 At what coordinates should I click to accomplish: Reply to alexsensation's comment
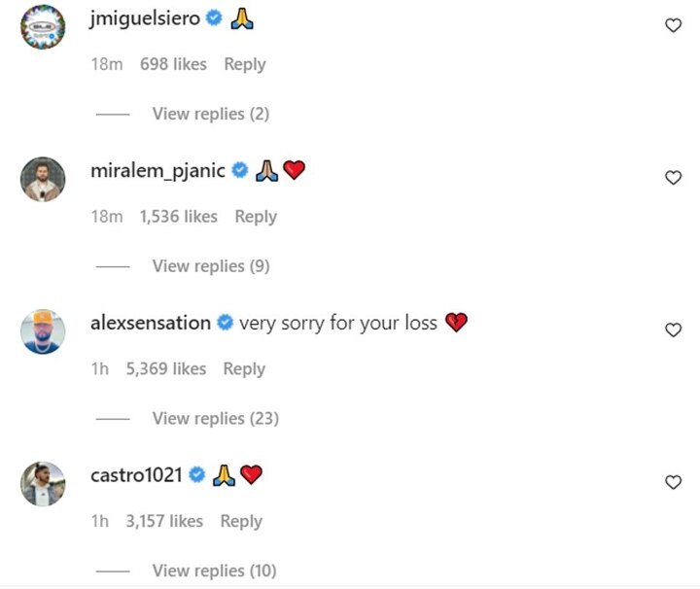tap(244, 369)
